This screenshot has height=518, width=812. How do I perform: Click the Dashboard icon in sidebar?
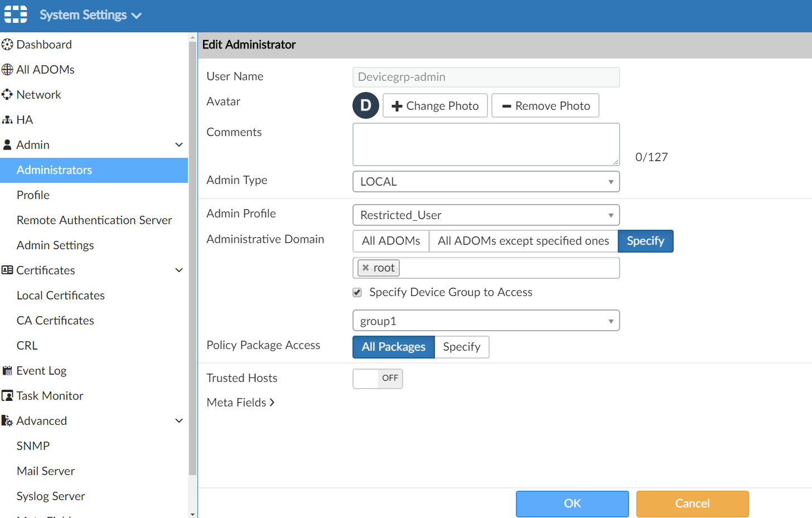(7, 45)
